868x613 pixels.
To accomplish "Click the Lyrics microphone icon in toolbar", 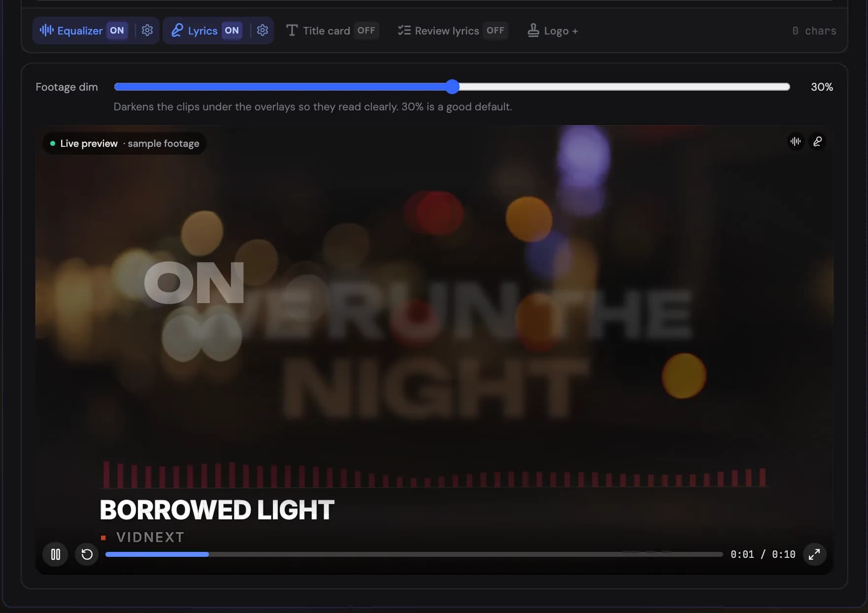I will [x=177, y=31].
